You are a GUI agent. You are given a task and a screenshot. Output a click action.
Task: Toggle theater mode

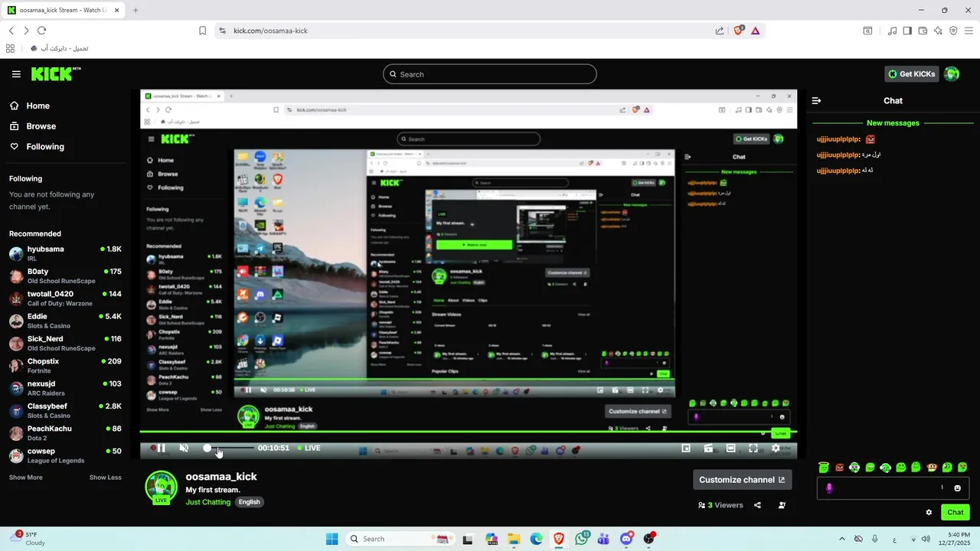[x=731, y=448]
